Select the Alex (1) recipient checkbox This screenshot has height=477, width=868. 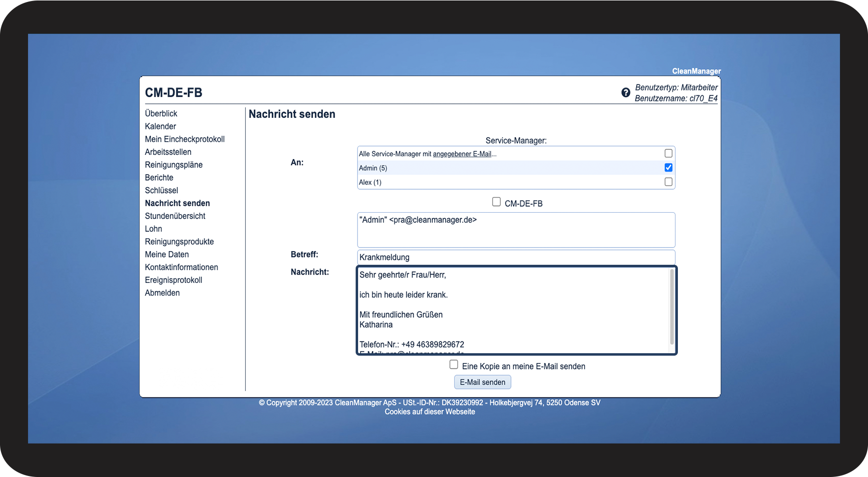point(668,182)
